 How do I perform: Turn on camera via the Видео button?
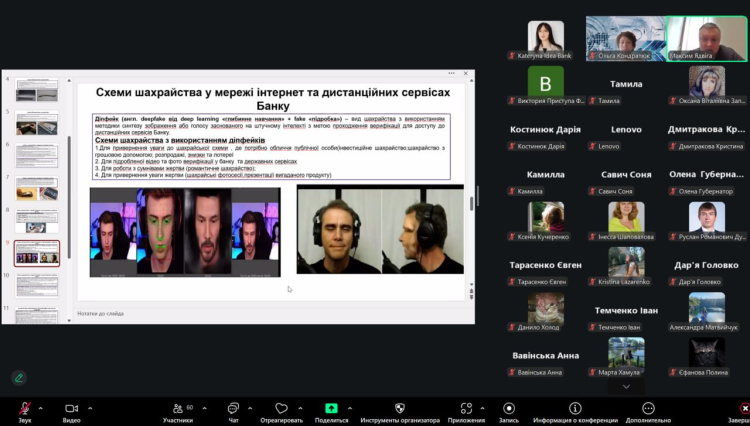tap(71, 409)
